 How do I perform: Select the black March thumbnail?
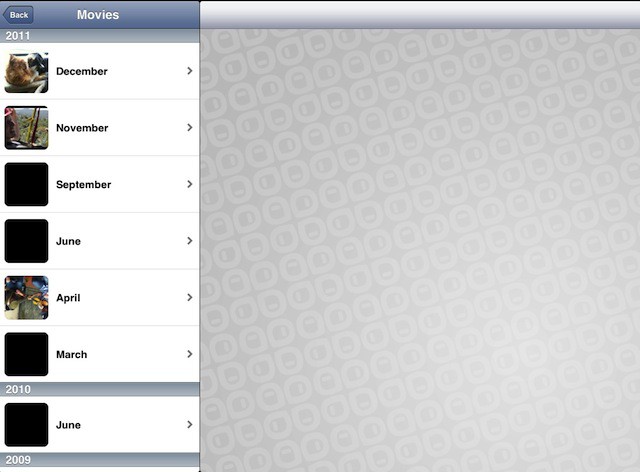click(26, 354)
